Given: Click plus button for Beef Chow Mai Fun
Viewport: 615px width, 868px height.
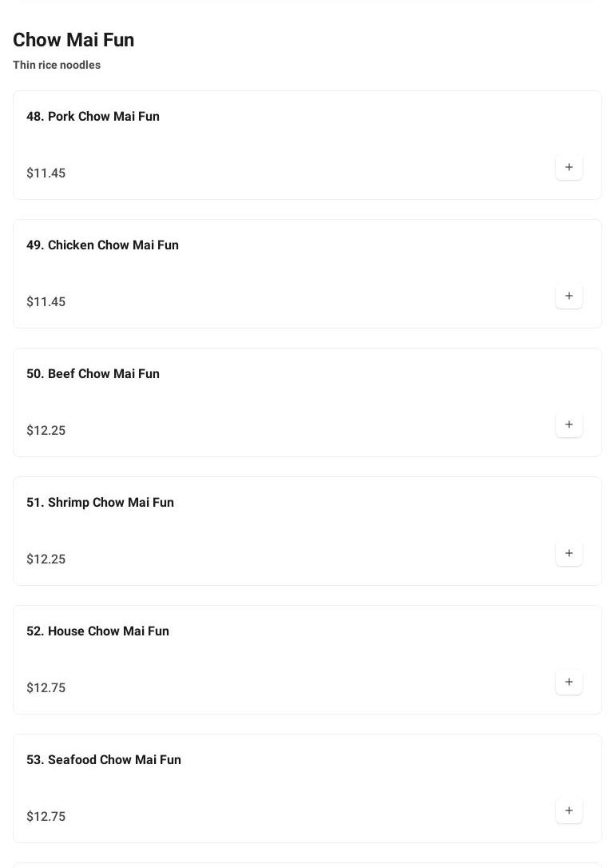Looking at the screenshot, I should point(569,424).
